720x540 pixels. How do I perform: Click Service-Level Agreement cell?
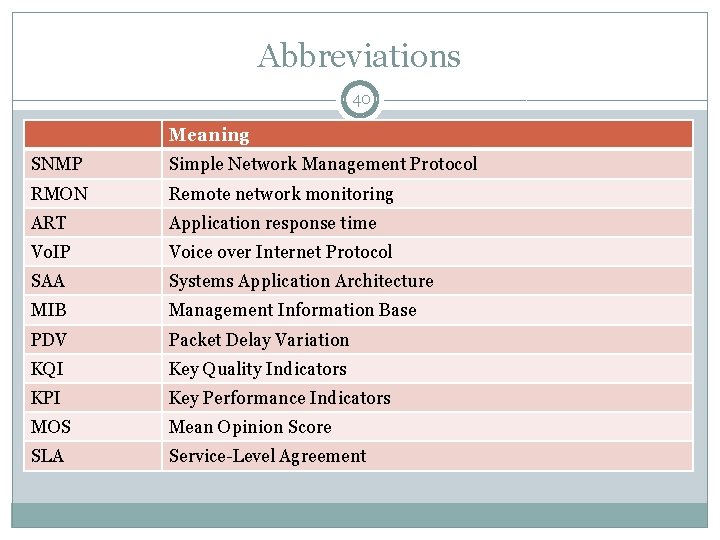pos(267,456)
